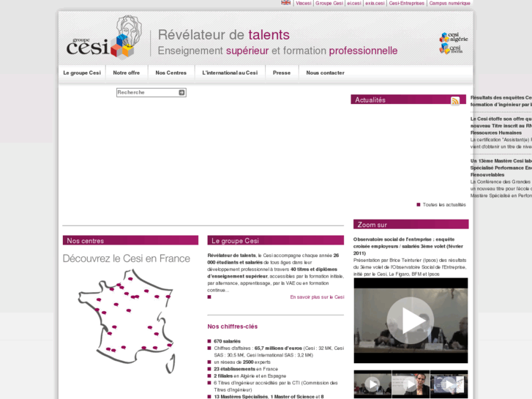
Task: Open the 13ème Mastère Cesi news item
Action: (501, 168)
